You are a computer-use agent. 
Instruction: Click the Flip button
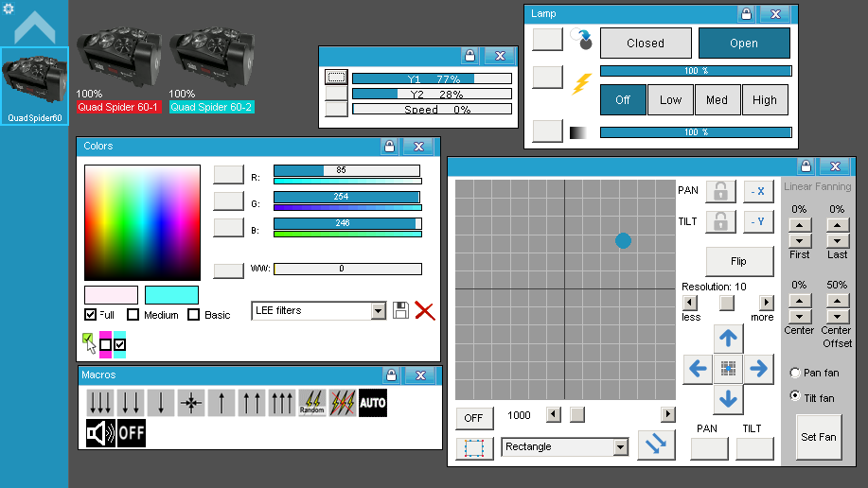pos(739,261)
